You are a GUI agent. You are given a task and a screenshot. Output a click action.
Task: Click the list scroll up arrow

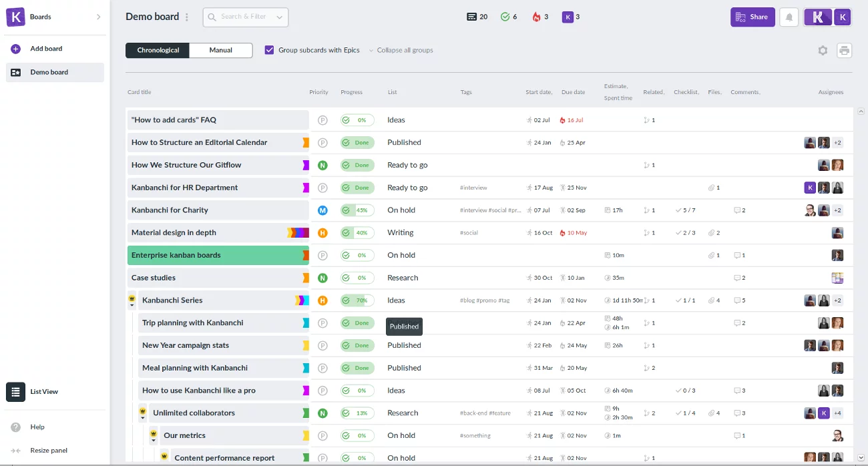tap(861, 111)
